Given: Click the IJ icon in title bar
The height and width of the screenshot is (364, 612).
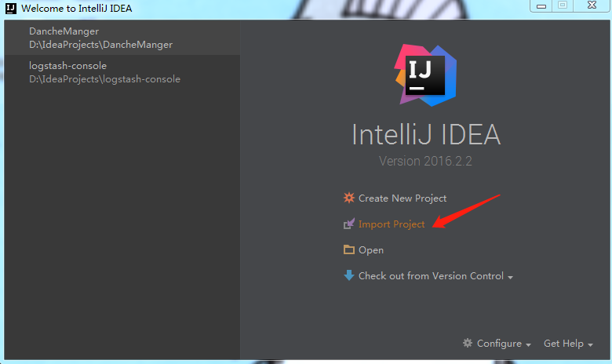Looking at the screenshot, I should pyautogui.click(x=11, y=8).
